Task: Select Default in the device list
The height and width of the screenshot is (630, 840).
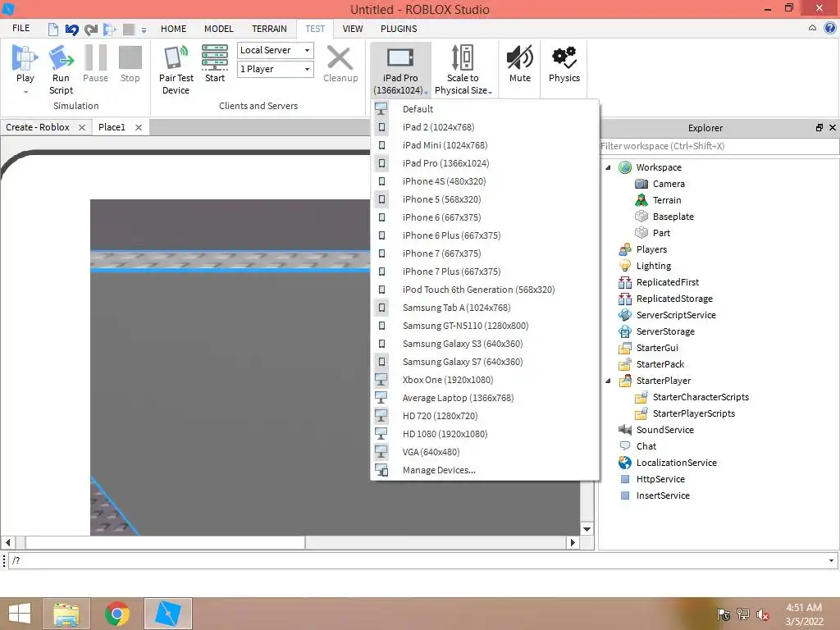Action: 484,109
